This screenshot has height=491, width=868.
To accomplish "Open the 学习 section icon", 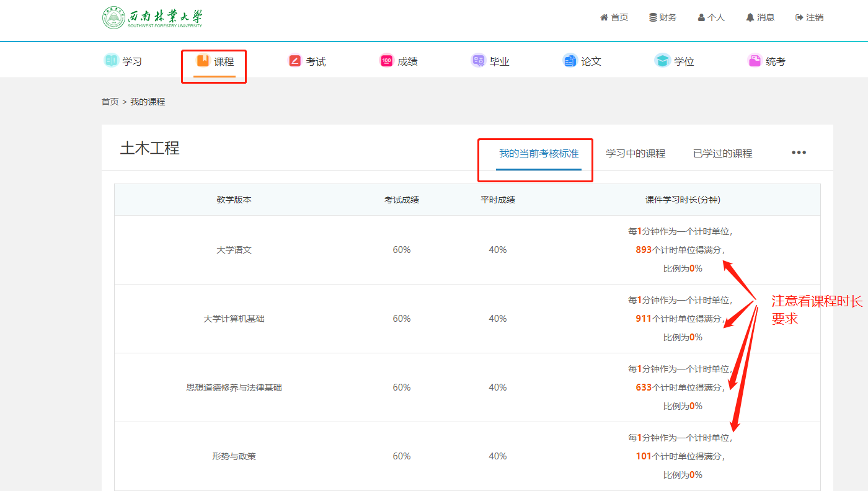I will tap(112, 61).
